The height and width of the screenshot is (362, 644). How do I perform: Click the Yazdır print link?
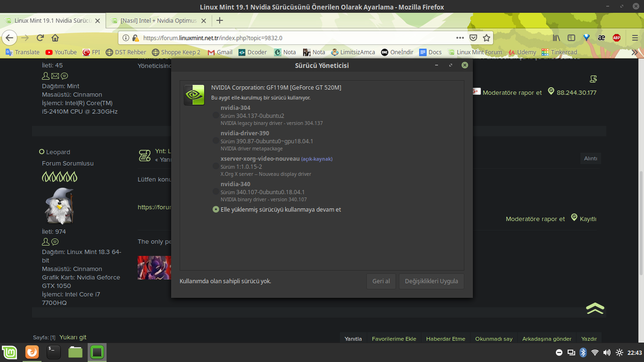(x=589, y=338)
